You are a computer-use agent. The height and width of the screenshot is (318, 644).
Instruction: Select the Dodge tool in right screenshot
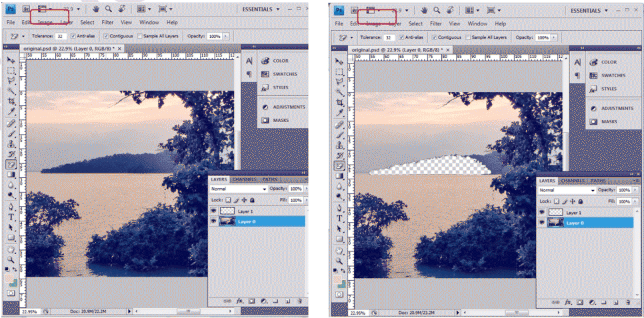point(339,197)
